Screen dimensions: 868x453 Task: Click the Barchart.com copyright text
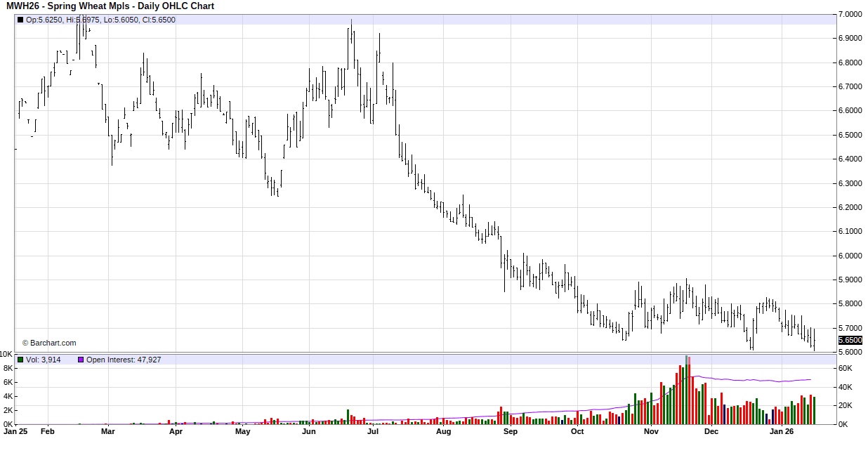point(48,343)
